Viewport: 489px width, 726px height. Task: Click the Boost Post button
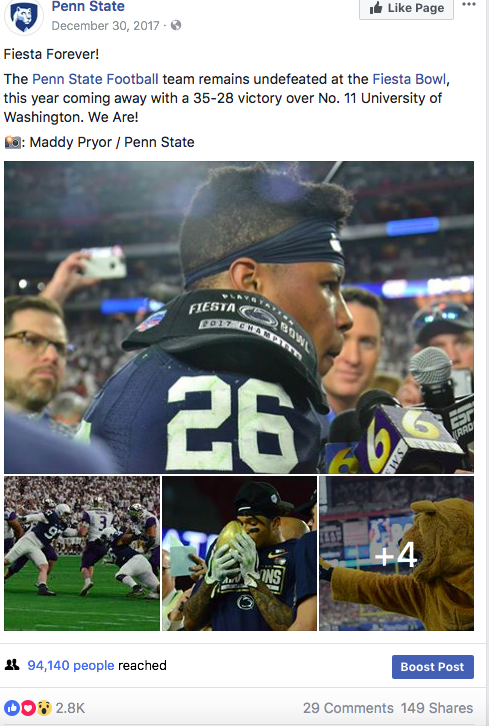[433, 667]
